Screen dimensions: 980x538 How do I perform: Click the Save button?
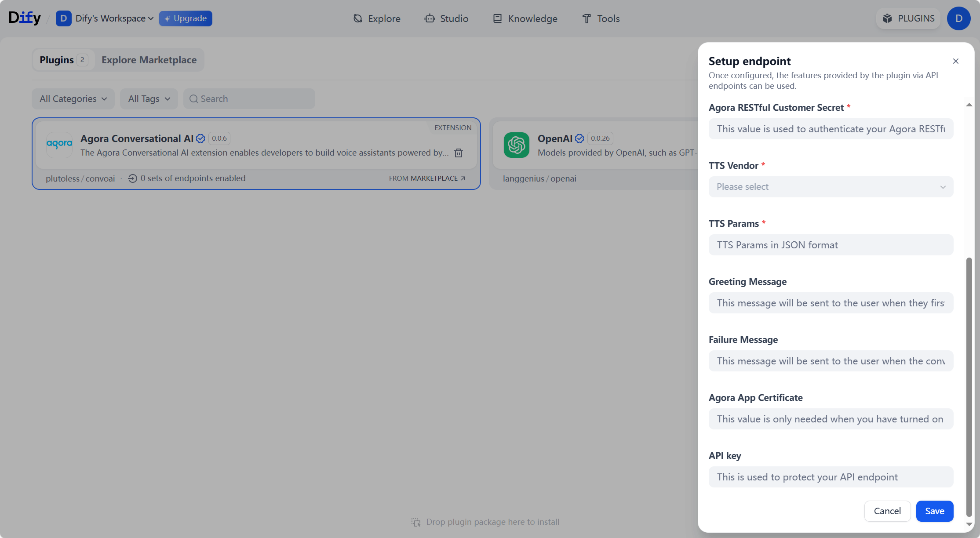click(x=934, y=511)
